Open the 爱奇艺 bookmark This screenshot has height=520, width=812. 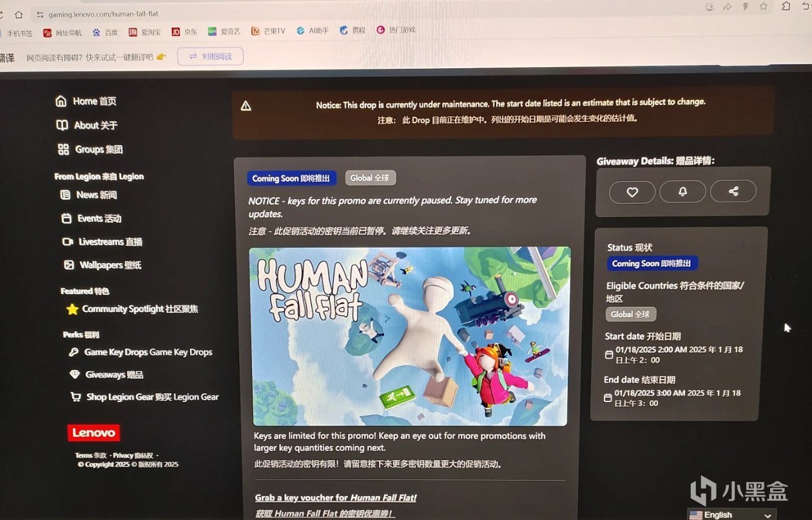224,31
